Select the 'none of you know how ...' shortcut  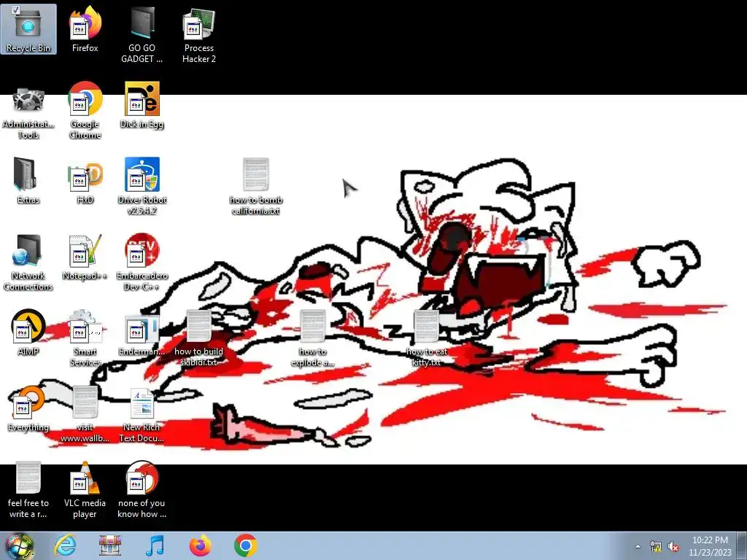click(142, 489)
